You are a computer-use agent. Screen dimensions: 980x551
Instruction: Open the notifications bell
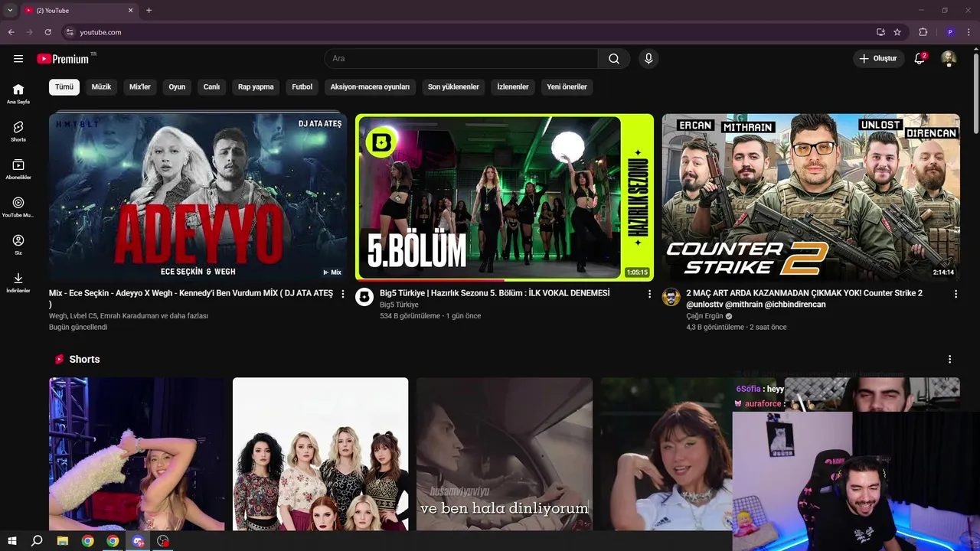pos(920,59)
